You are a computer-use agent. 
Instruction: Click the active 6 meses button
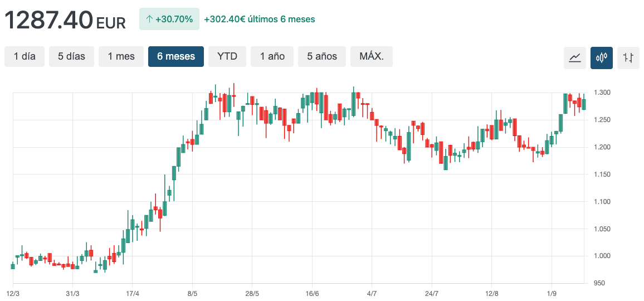pyautogui.click(x=176, y=56)
